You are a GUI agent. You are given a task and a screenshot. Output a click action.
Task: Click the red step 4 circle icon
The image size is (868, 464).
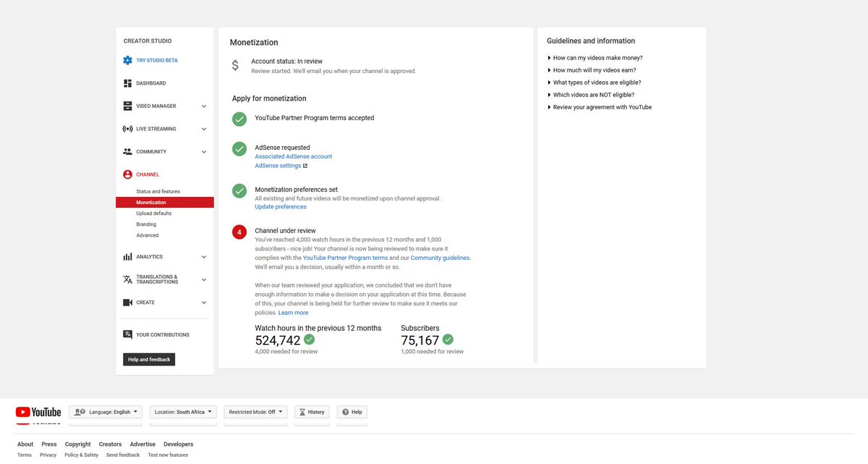click(239, 232)
